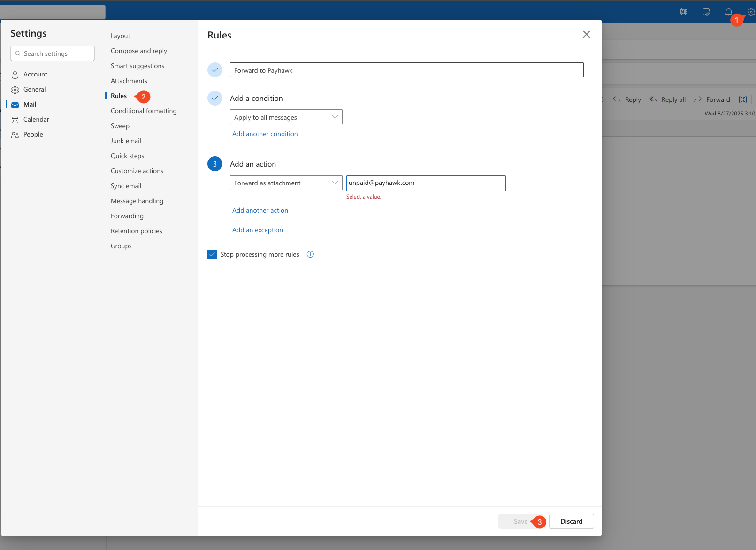Go to Compose and reply settings
The height and width of the screenshot is (550, 756).
(x=139, y=51)
